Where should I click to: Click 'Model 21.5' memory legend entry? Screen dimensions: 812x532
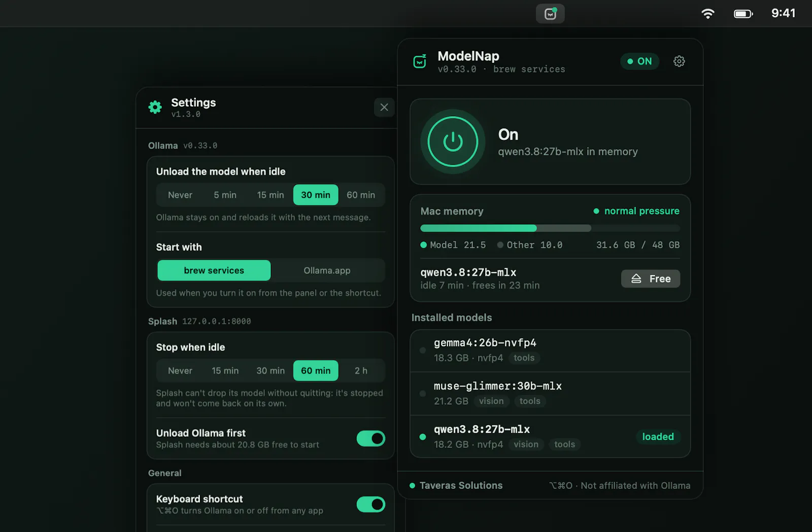(x=453, y=245)
